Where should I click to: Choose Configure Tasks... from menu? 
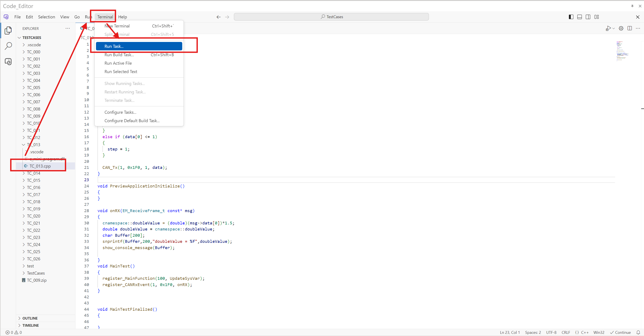pyautogui.click(x=120, y=112)
